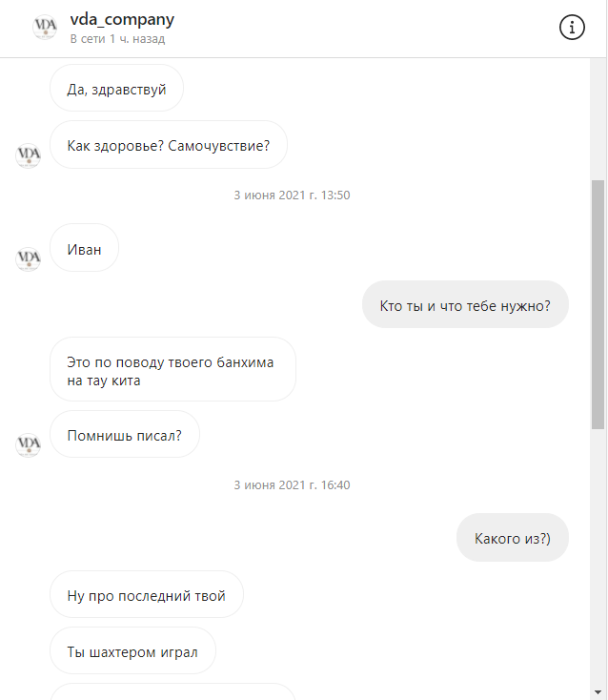Viewport: 608px width, 700px height.
Task: Select the "Как здоровье? Самочувствие?" message
Action: [x=169, y=145]
